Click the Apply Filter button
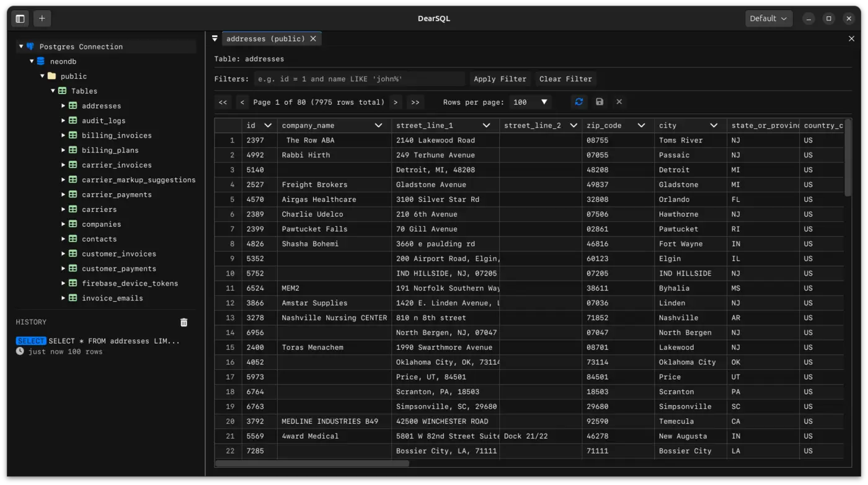 tap(500, 79)
